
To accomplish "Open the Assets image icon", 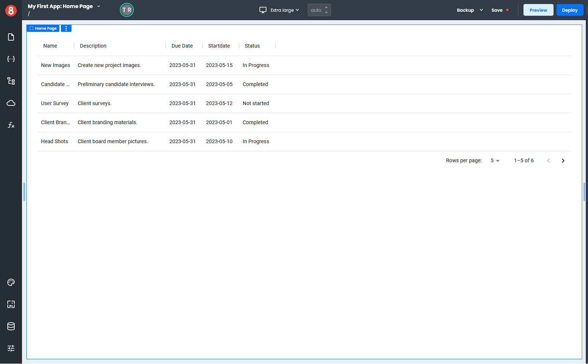I will click(x=11, y=304).
